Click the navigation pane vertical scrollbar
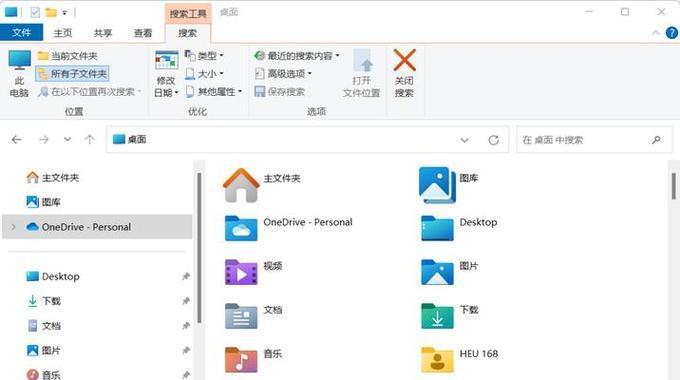 (x=199, y=247)
